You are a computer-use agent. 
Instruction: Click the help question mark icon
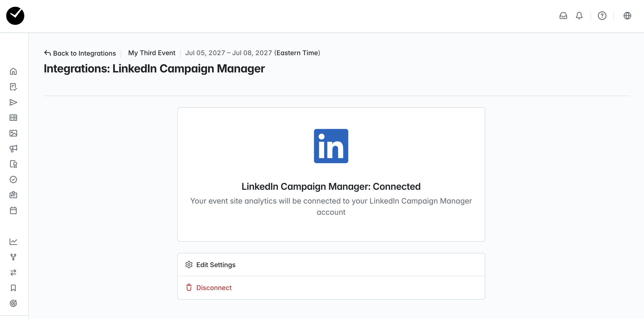coord(602,16)
